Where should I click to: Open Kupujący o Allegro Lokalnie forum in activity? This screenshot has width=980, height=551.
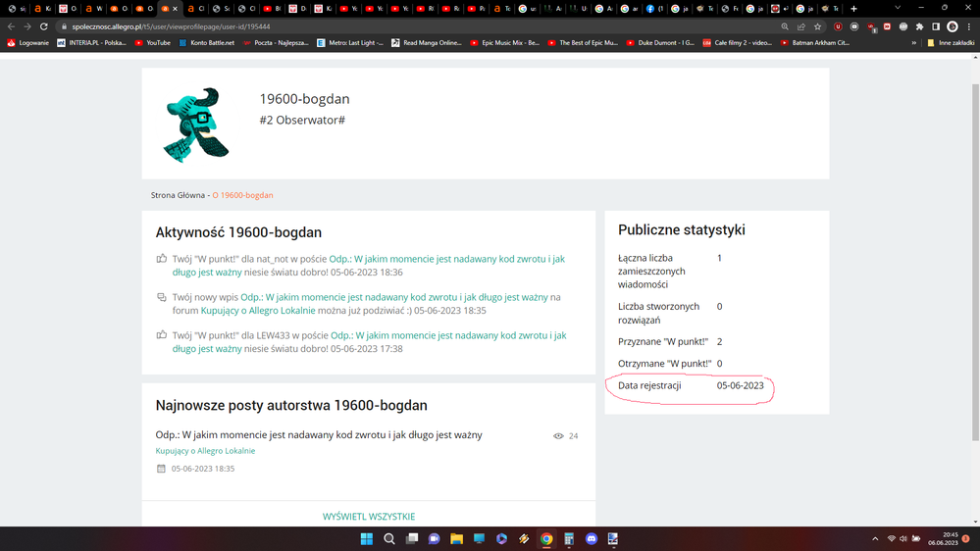(258, 311)
